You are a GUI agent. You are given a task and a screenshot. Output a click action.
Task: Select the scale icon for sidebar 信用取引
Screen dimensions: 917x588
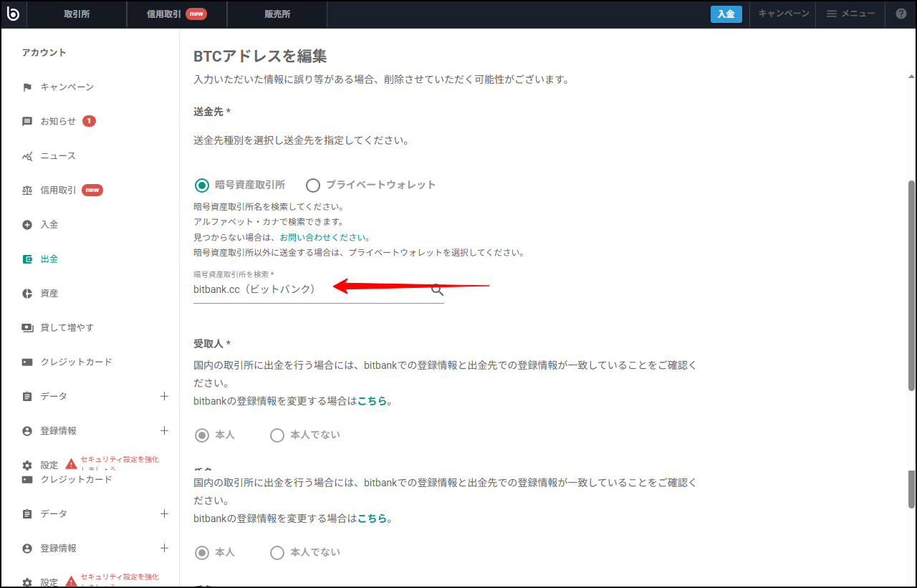click(x=27, y=191)
